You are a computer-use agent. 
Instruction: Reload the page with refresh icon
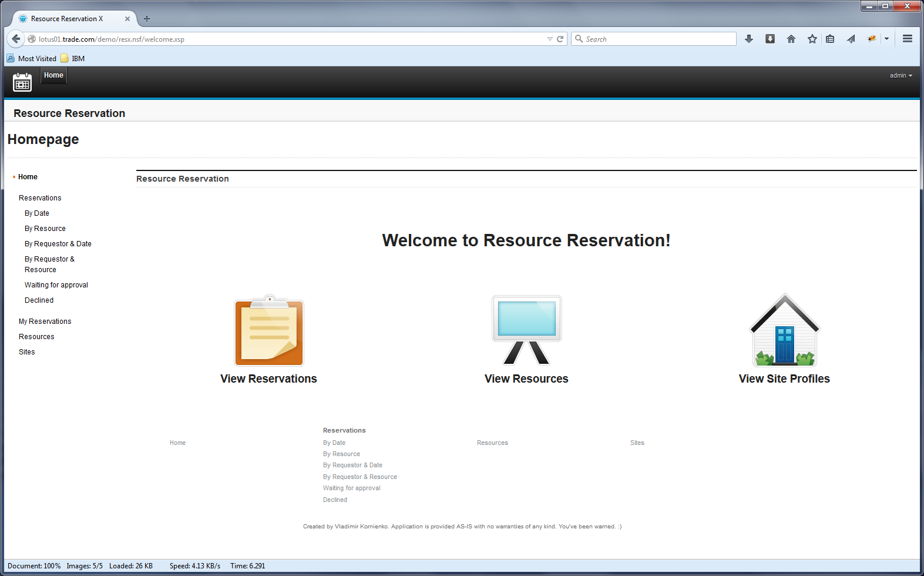point(560,39)
